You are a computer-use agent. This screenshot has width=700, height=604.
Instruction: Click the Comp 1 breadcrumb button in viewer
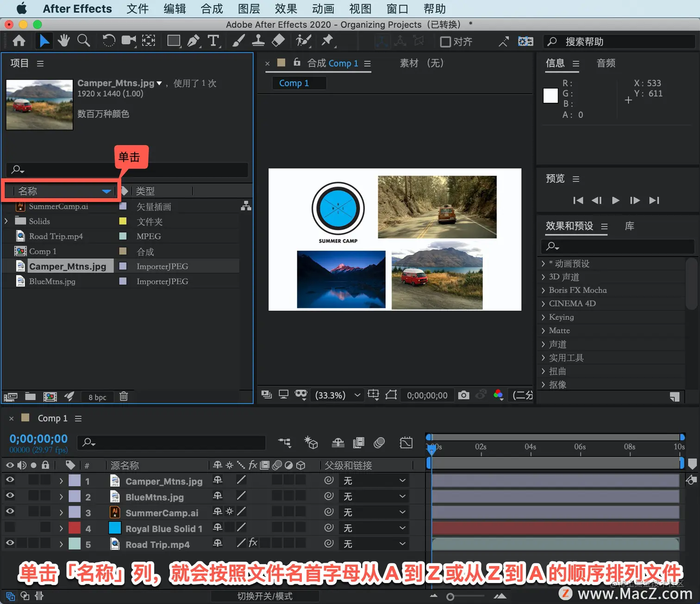click(299, 83)
